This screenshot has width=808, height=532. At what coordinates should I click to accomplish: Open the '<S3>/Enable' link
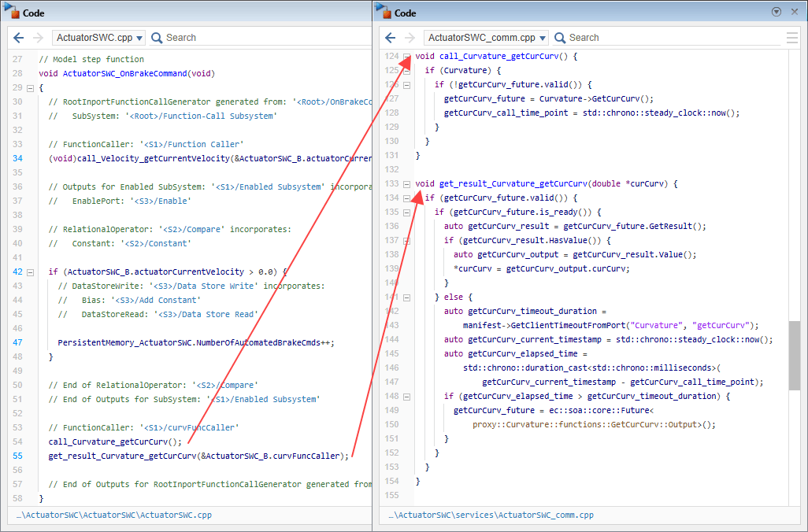[x=160, y=201]
